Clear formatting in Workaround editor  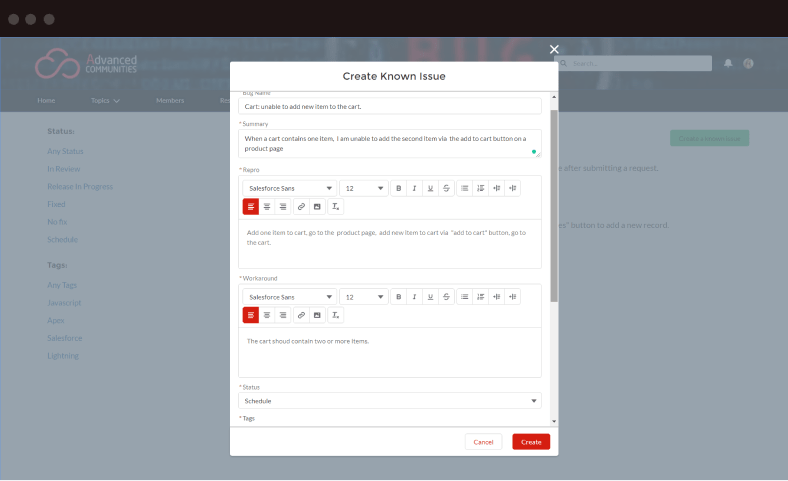335,315
